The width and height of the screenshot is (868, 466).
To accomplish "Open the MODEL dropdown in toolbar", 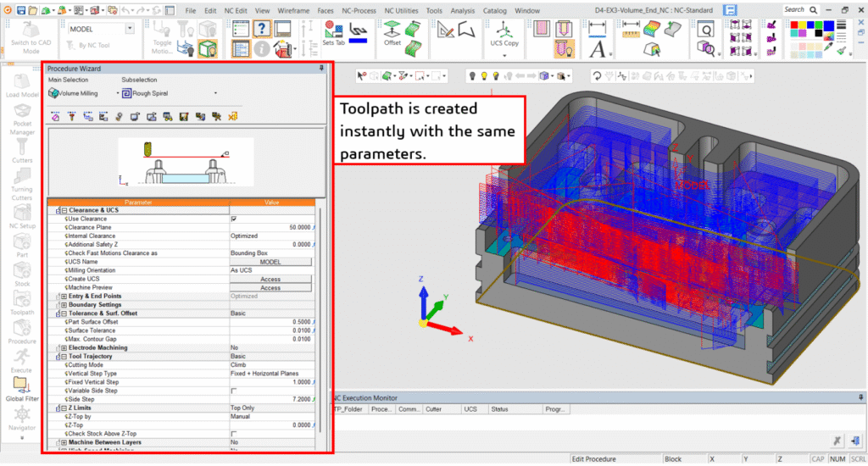I will point(130,29).
